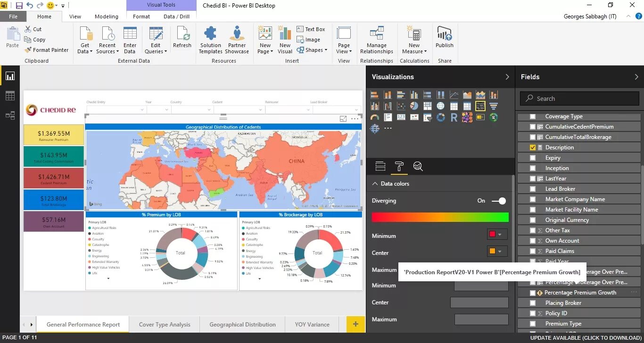Check the CumulativeCedentPremium field

[x=533, y=127]
